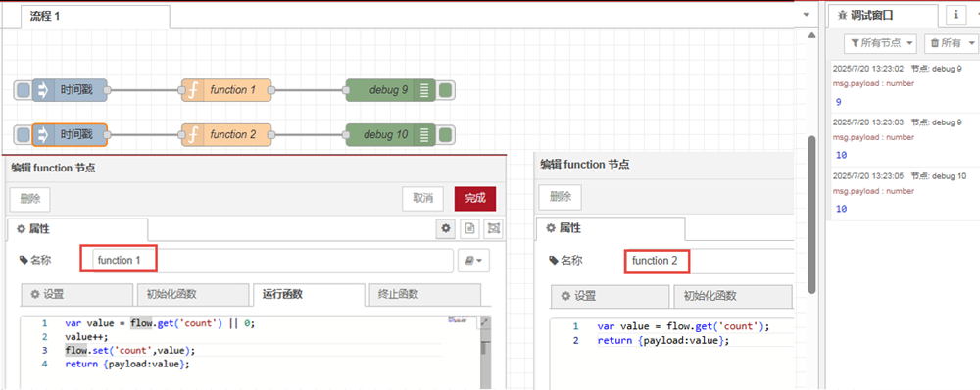Click "var value = flow.get('count');" in function 2 editor
The image size is (980, 390).
coord(683,326)
